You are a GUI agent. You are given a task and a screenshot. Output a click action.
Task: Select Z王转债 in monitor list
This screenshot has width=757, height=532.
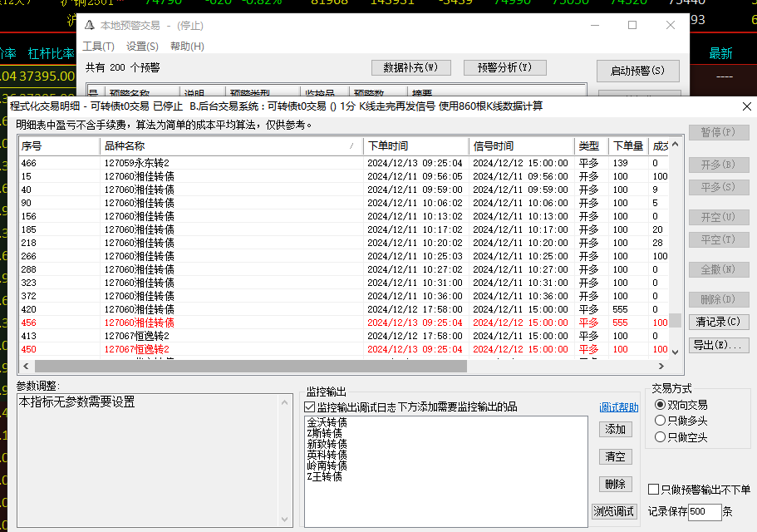pyautogui.click(x=324, y=476)
